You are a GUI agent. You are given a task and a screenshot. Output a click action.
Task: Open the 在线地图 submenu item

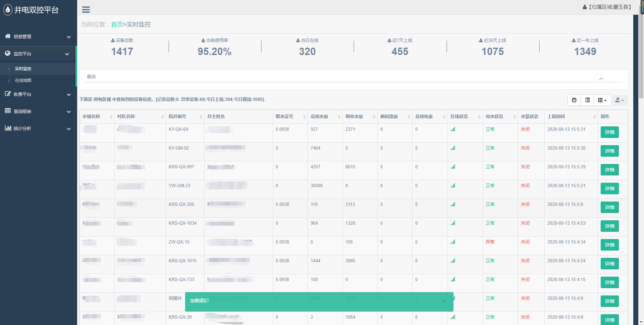[x=23, y=80]
